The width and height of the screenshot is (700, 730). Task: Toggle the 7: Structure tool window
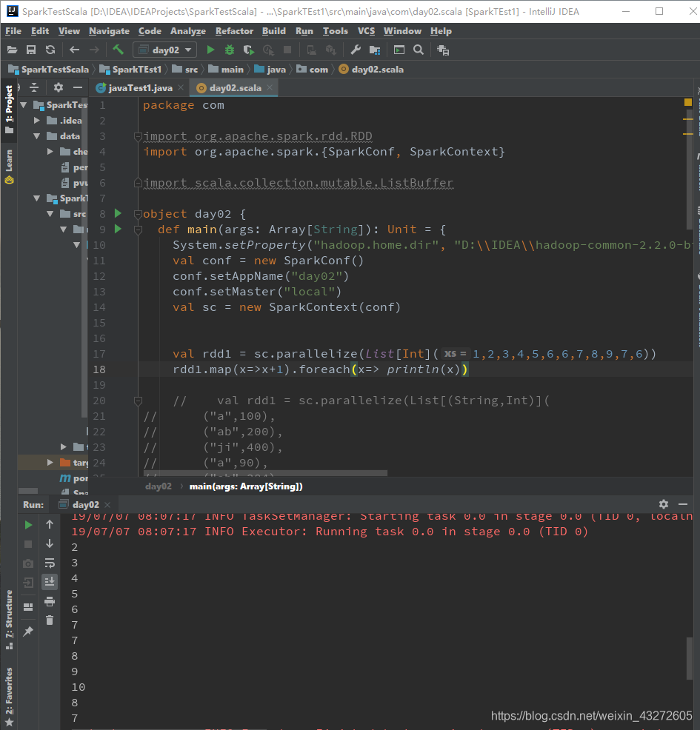point(9,620)
